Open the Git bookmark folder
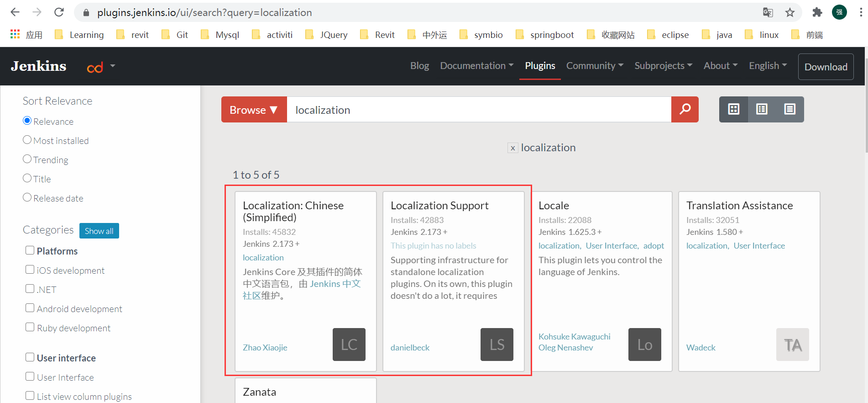This screenshot has width=868, height=403. [175, 35]
